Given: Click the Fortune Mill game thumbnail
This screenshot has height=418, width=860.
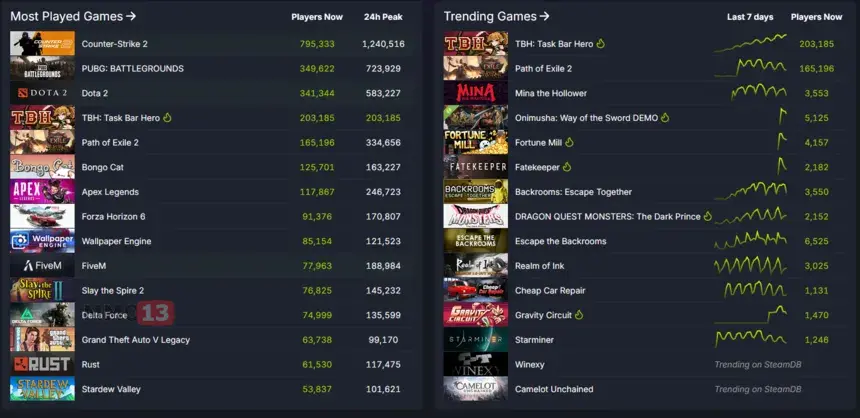Looking at the screenshot, I should [x=476, y=142].
